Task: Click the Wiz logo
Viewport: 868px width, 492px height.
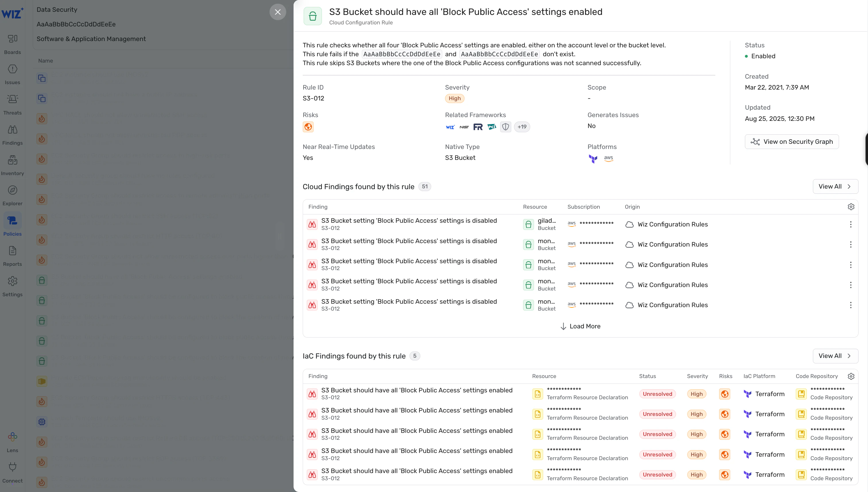Action: tap(13, 13)
